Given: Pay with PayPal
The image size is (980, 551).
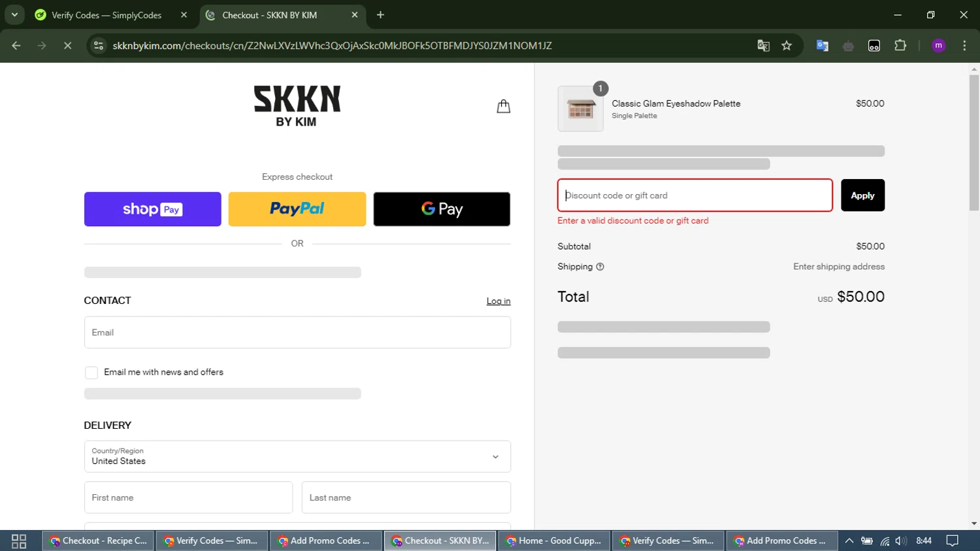Looking at the screenshot, I should 297,209.
